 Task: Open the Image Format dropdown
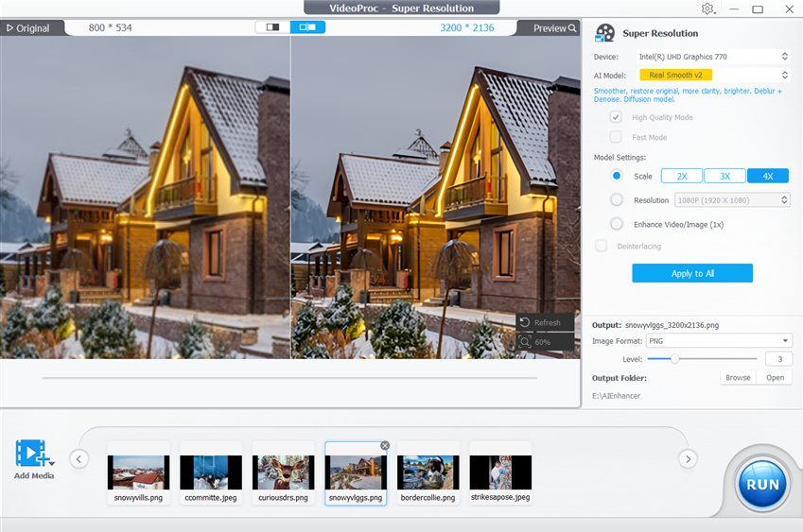pyautogui.click(x=719, y=341)
